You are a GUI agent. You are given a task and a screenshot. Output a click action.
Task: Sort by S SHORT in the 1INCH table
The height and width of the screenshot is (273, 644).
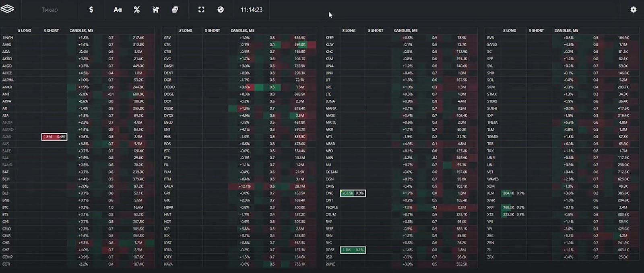[51, 31]
